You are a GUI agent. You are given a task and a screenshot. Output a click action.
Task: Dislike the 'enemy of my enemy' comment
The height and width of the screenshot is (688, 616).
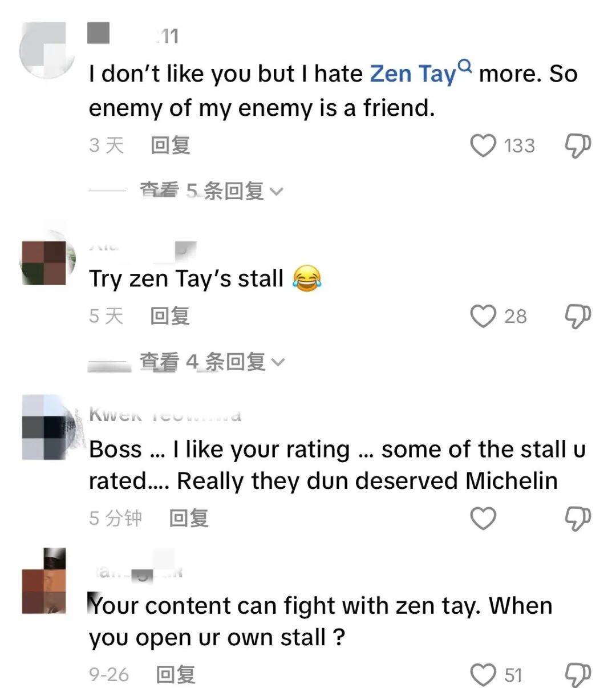[x=577, y=145]
